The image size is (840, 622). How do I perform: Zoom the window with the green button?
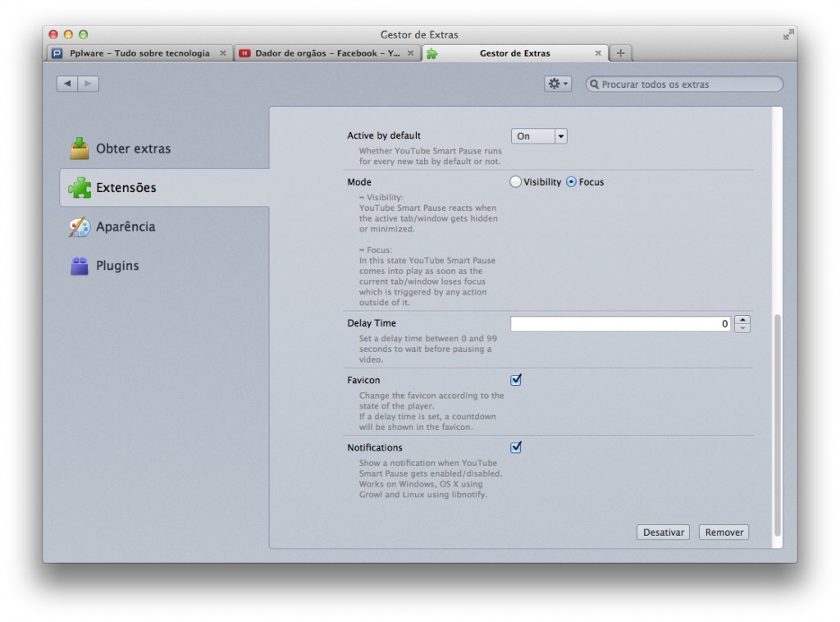coord(83,34)
